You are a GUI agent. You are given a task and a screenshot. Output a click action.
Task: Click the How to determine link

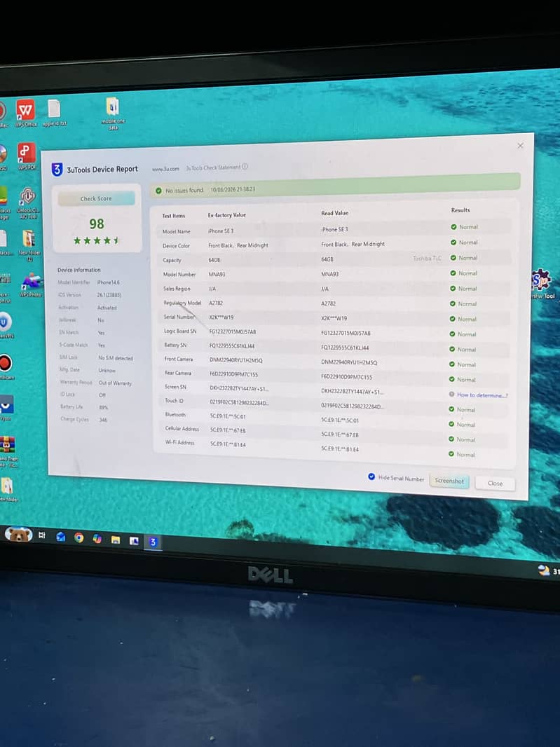tap(482, 395)
